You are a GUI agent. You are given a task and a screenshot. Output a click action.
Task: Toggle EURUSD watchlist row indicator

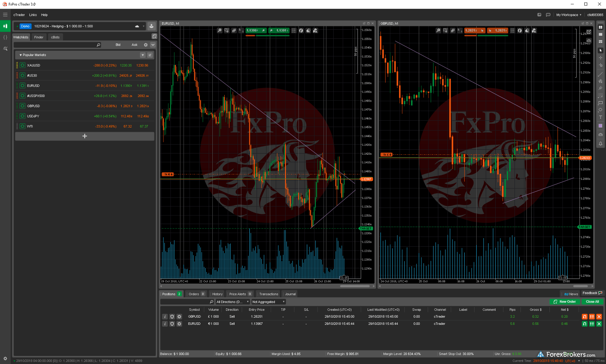(22, 85)
